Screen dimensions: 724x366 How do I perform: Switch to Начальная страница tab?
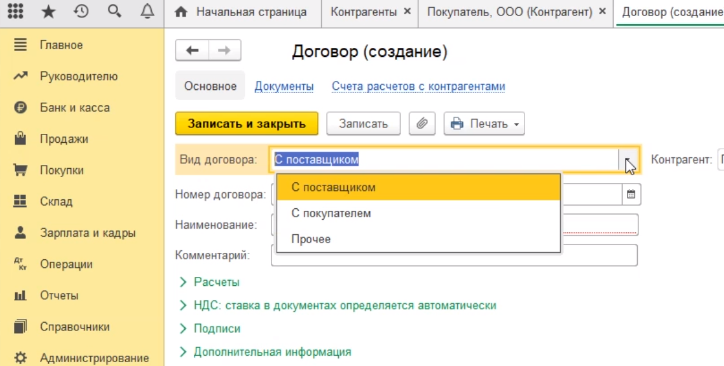(243, 12)
